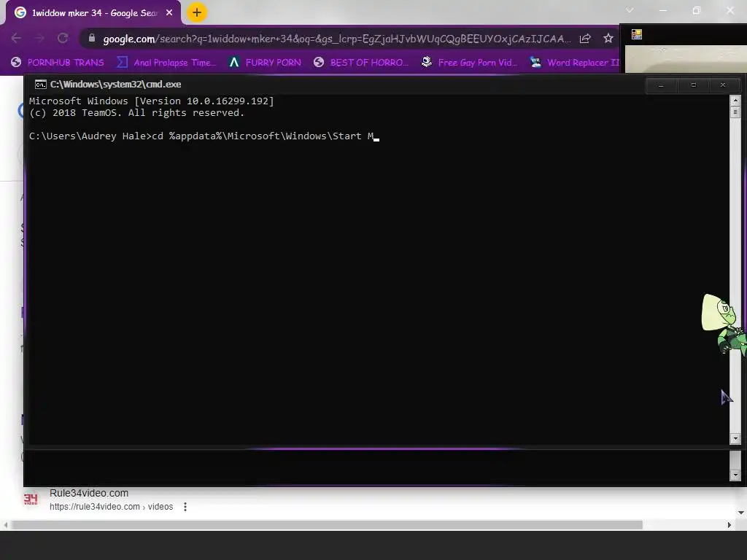747x560 pixels.
Task: Click cmd scrollbar down arrow
Action: coord(735,438)
